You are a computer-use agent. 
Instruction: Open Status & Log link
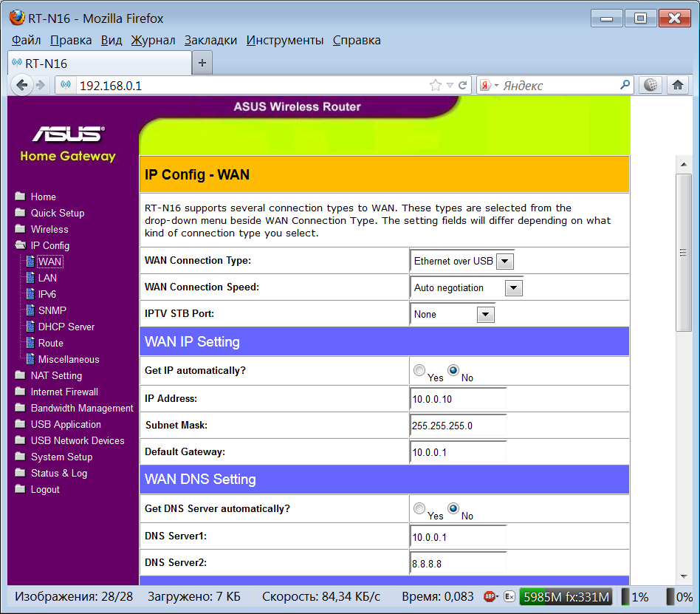click(59, 473)
